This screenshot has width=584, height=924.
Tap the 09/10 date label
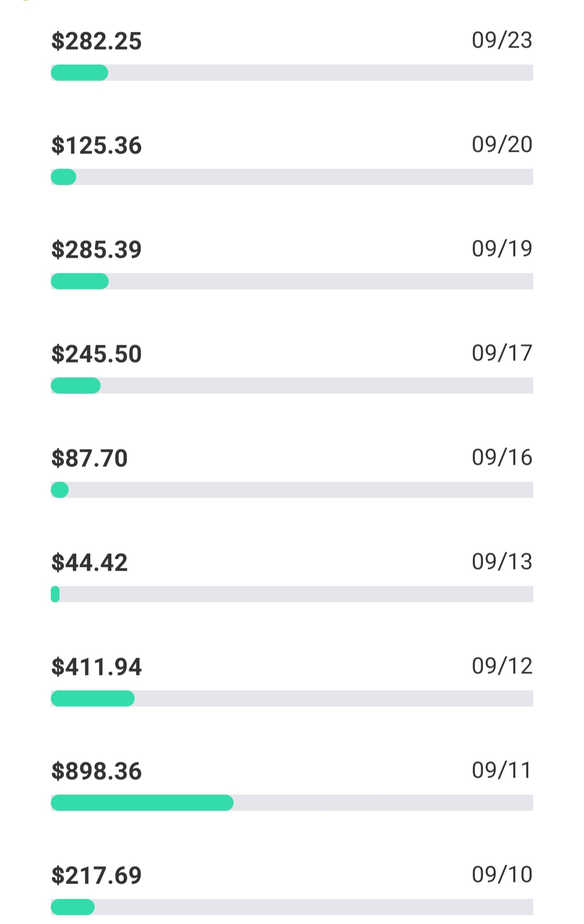point(502,875)
